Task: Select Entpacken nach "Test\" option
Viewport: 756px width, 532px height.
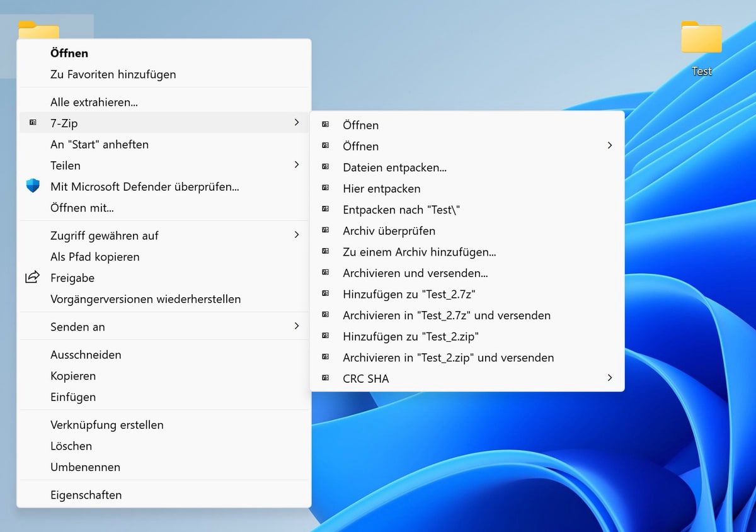Action: 401,210
